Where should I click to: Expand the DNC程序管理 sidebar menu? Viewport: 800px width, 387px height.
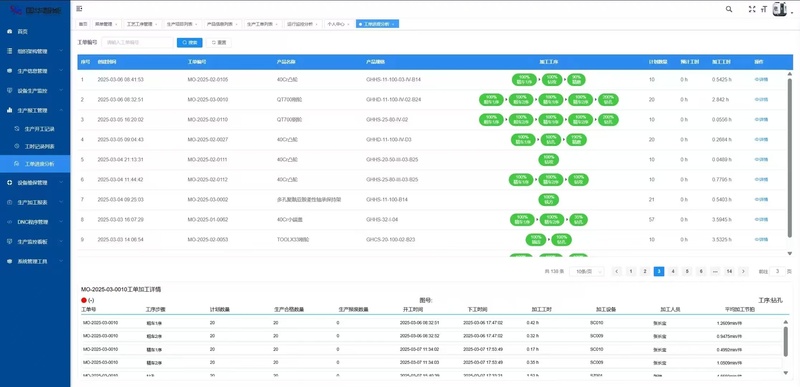click(x=35, y=222)
